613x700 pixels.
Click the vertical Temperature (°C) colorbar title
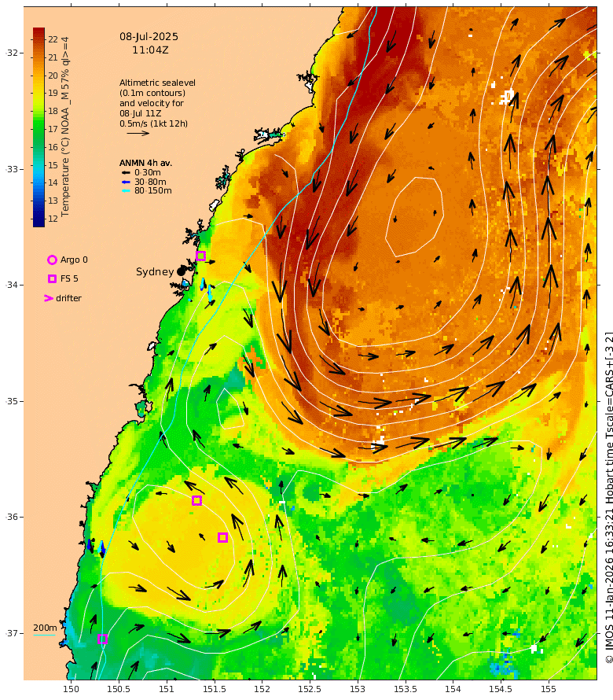[65, 127]
